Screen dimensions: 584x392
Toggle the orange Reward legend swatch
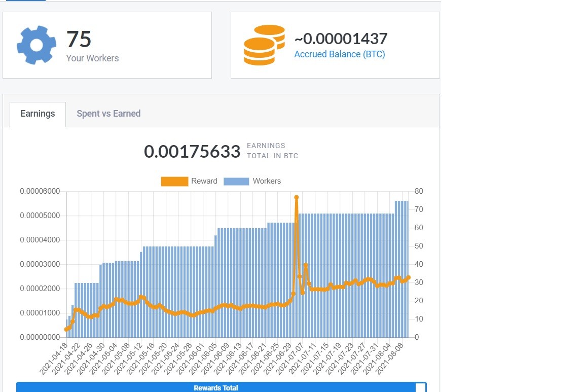(x=174, y=182)
